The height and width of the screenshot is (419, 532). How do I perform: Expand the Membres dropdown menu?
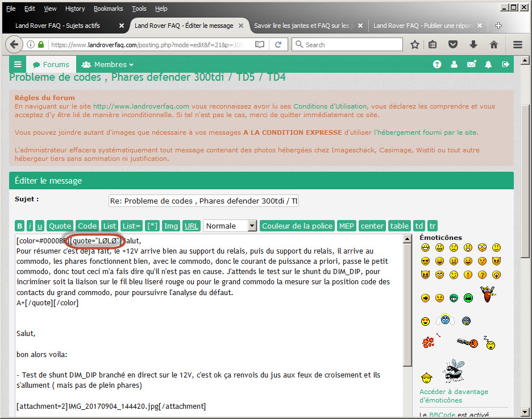click(107, 65)
